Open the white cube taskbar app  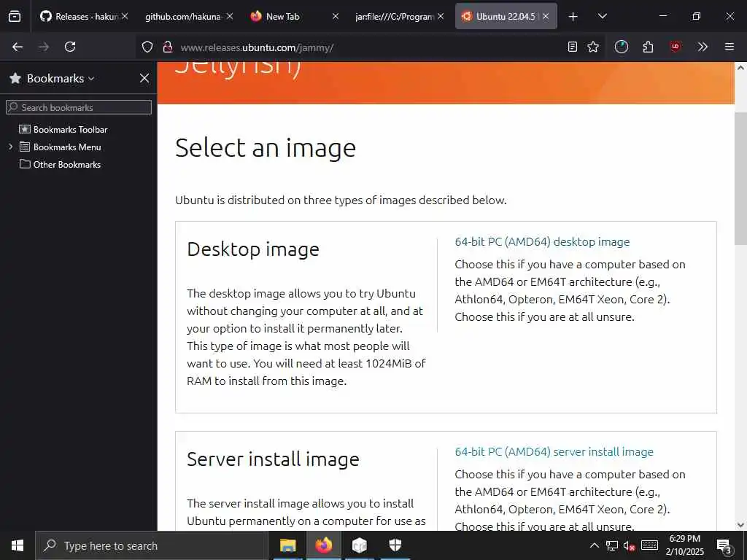pyautogui.click(x=360, y=545)
